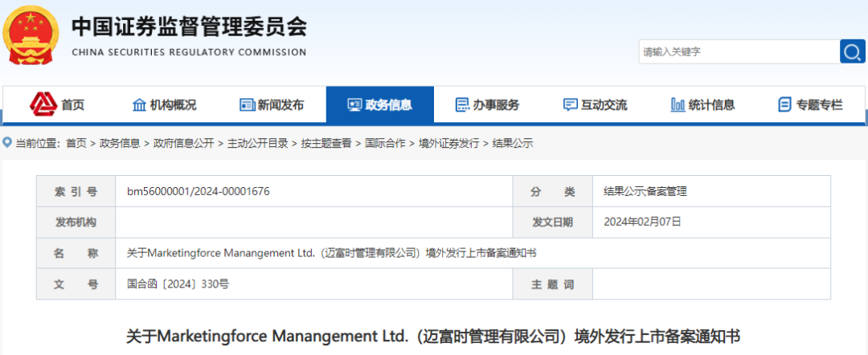Open the 办事服务 navigation tab

[x=488, y=104]
